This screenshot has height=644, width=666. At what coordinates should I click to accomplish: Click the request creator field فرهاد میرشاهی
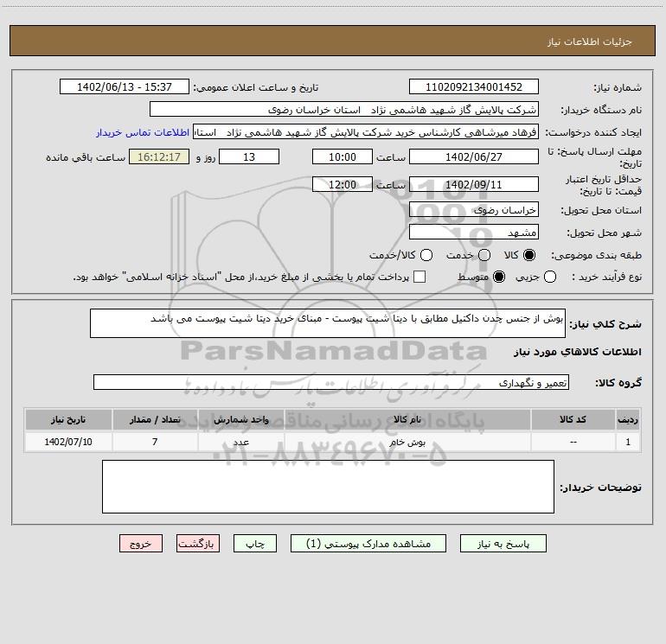[366, 132]
